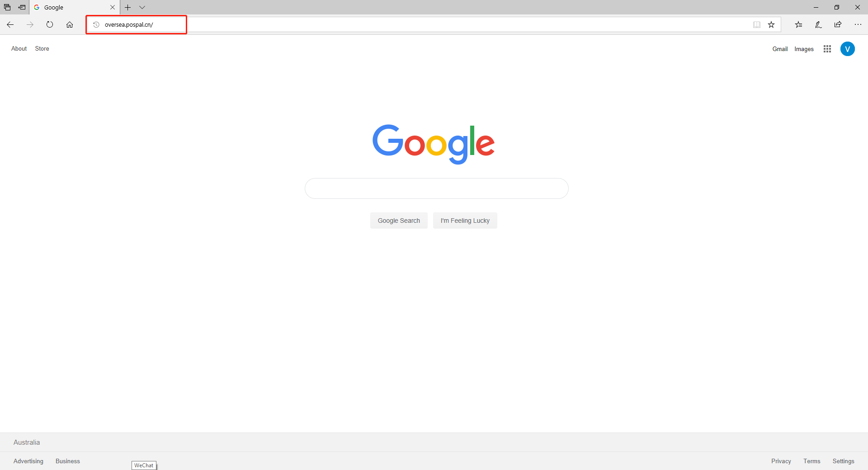Close the Google tab
868x470 pixels.
pos(113,7)
